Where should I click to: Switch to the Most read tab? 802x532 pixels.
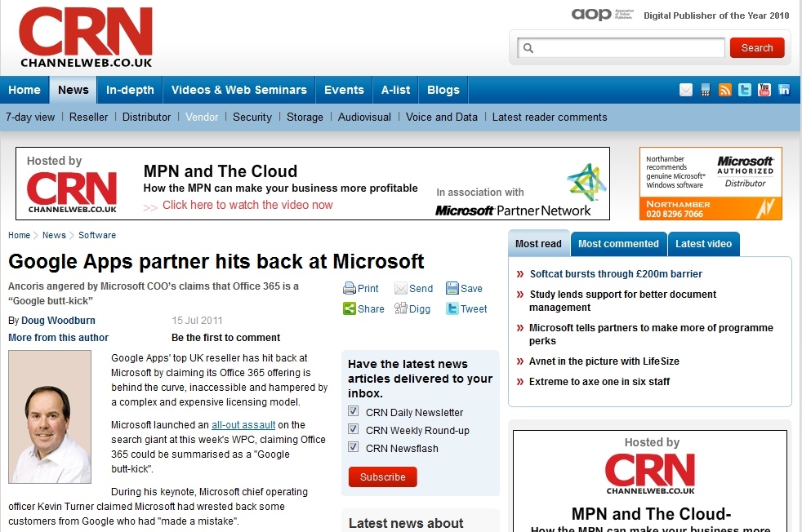538,244
